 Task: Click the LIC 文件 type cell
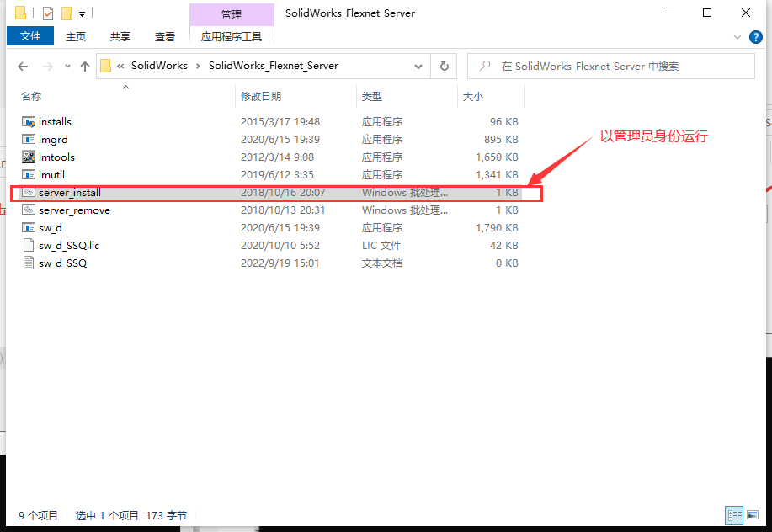coord(381,246)
